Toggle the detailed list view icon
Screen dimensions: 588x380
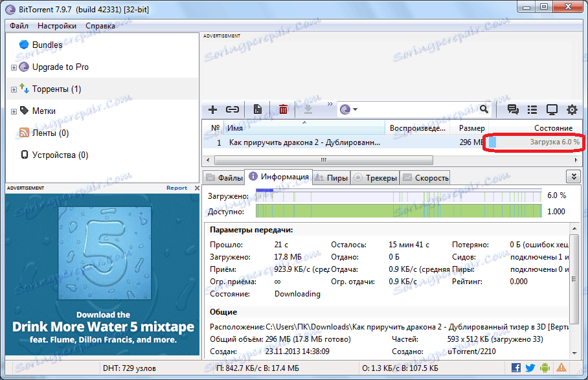532,109
